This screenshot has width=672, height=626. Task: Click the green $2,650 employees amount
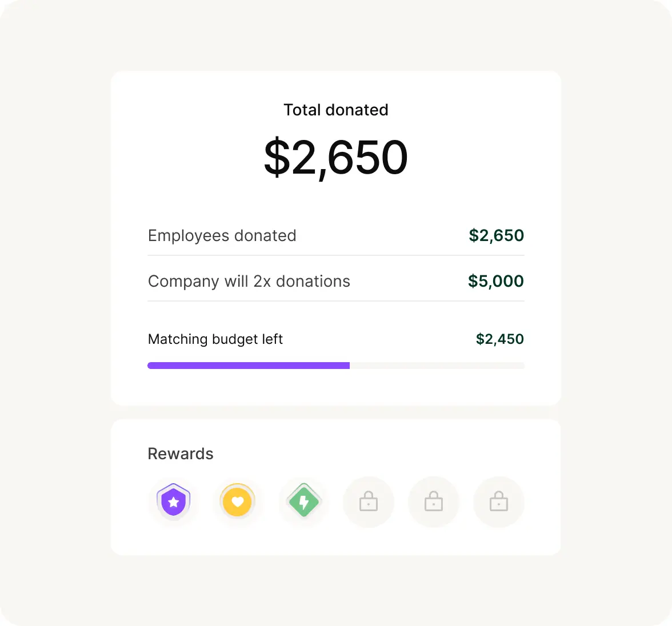[x=496, y=235]
